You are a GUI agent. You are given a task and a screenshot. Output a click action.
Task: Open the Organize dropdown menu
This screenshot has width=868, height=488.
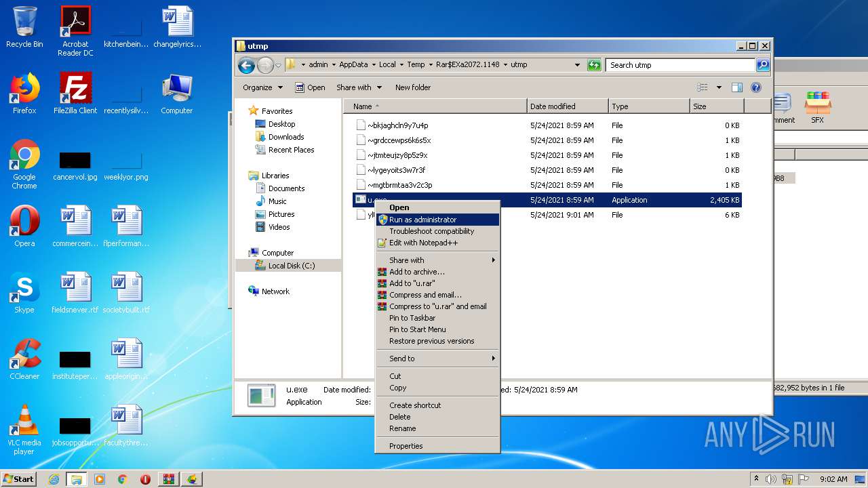(262, 87)
